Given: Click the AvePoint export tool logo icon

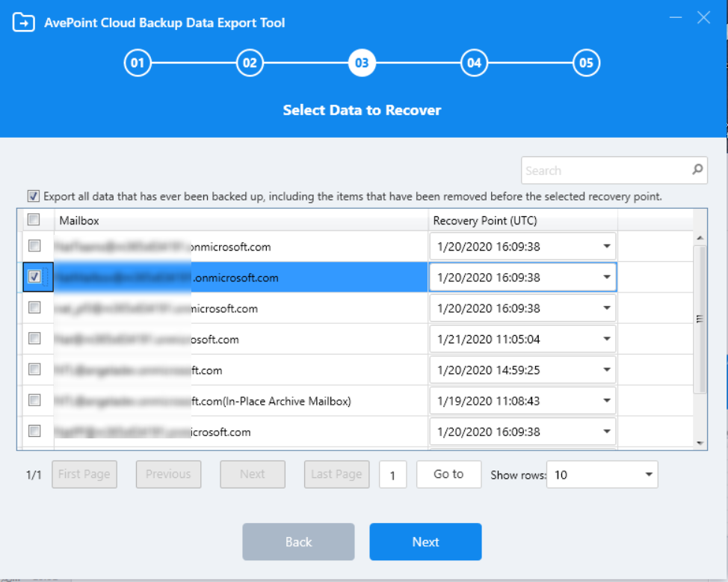Looking at the screenshot, I should [23, 23].
